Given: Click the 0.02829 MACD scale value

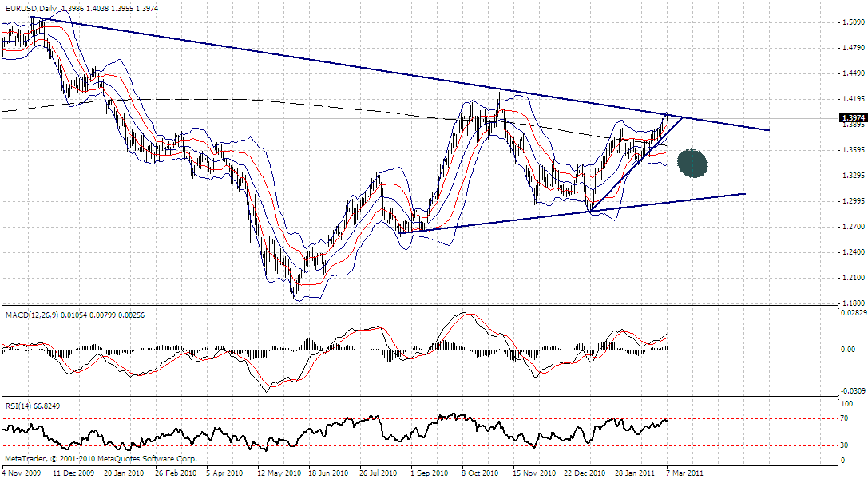Looking at the screenshot, I should [853, 313].
